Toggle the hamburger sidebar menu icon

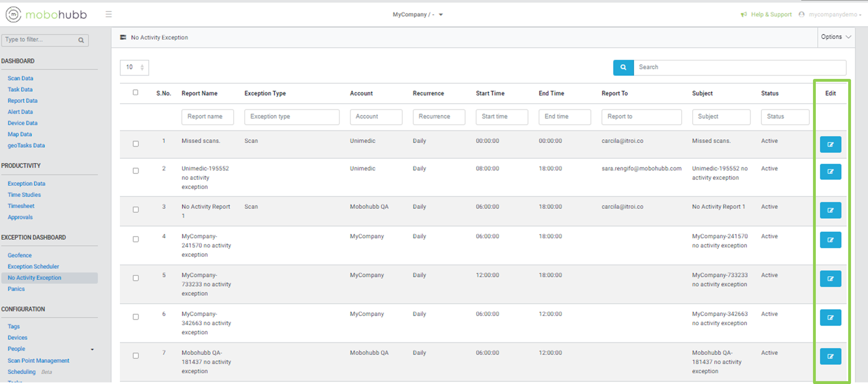(x=108, y=15)
